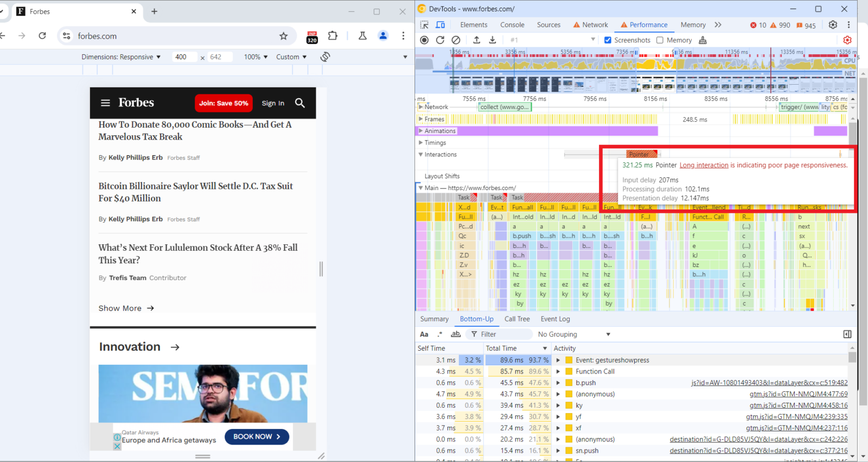Image resolution: width=868 pixels, height=462 pixels.
Task: Open the No Grouping dropdown
Action: click(x=574, y=334)
